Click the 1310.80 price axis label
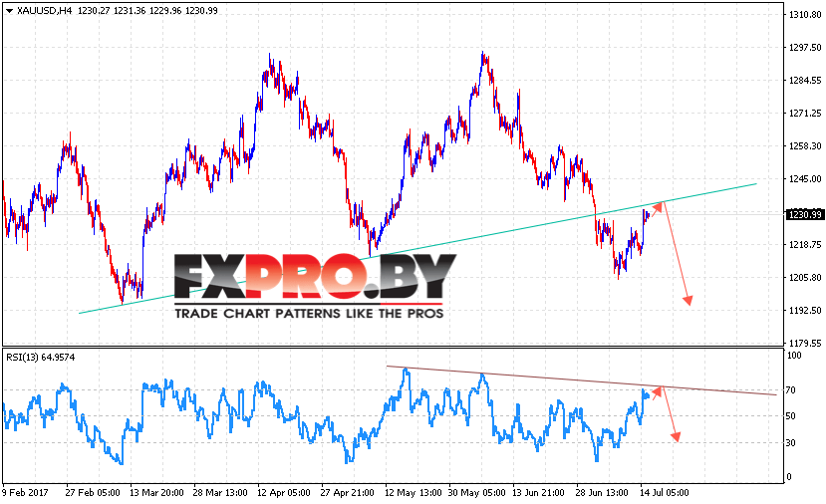 coord(805,15)
